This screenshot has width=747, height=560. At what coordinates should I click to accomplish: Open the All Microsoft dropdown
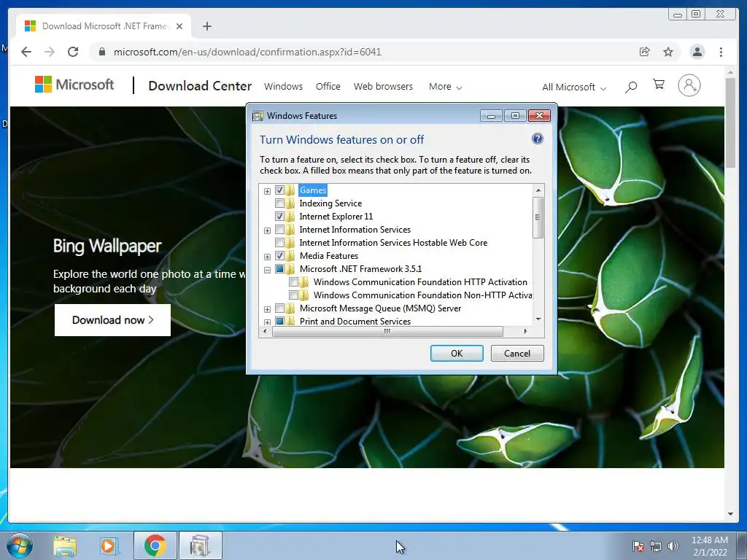coord(574,87)
